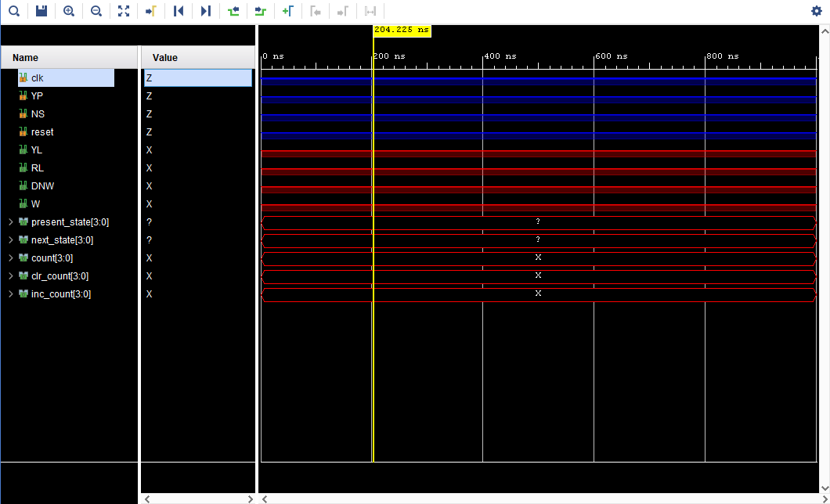Screen dimensions: 830x504
Task: Go to the last simulation time
Action: tap(206, 11)
